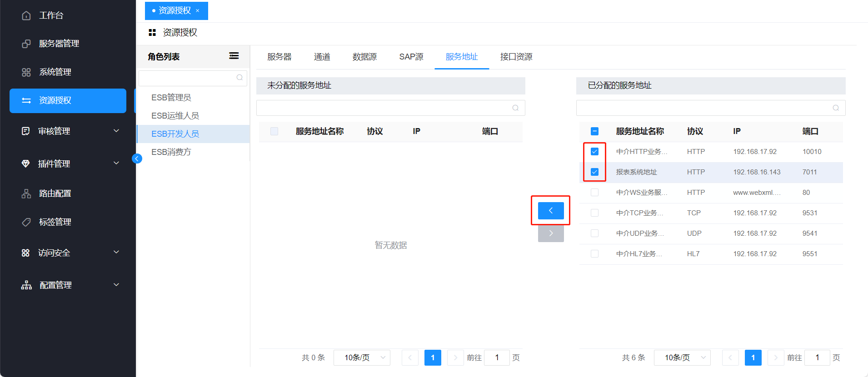
Task: Go to next page in unassigned list
Action: point(455,358)
